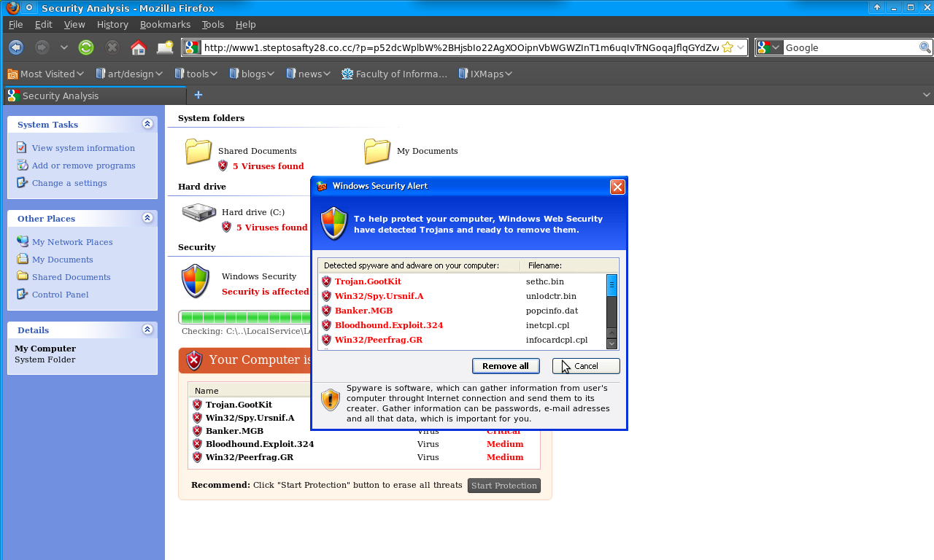
Task: Click Change a settings link
Action: 69,183
